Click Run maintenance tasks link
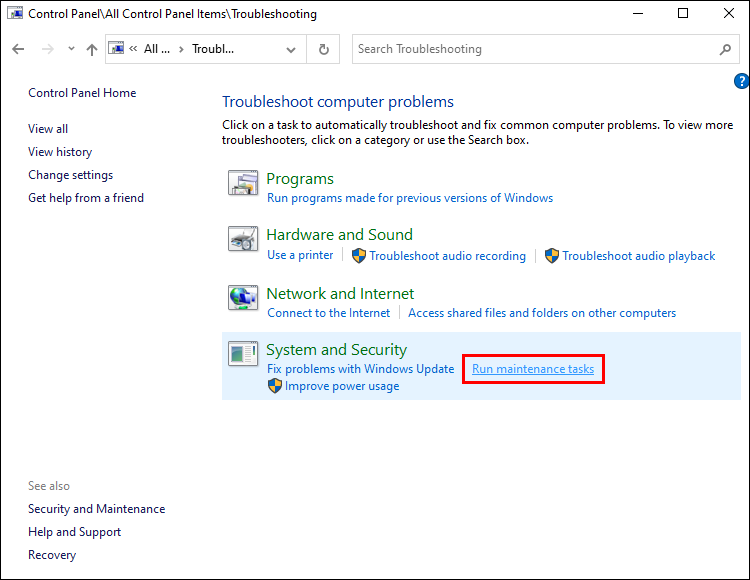The image size is (750, 580). (x=533, y=369)
